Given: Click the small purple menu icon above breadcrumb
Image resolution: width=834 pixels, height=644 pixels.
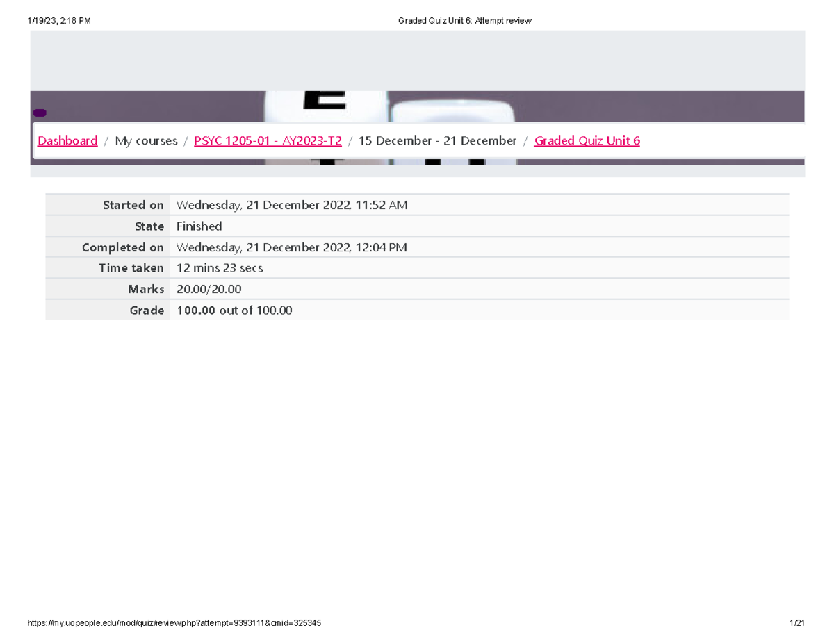Looking at the screenshot, I should (40, 112).
